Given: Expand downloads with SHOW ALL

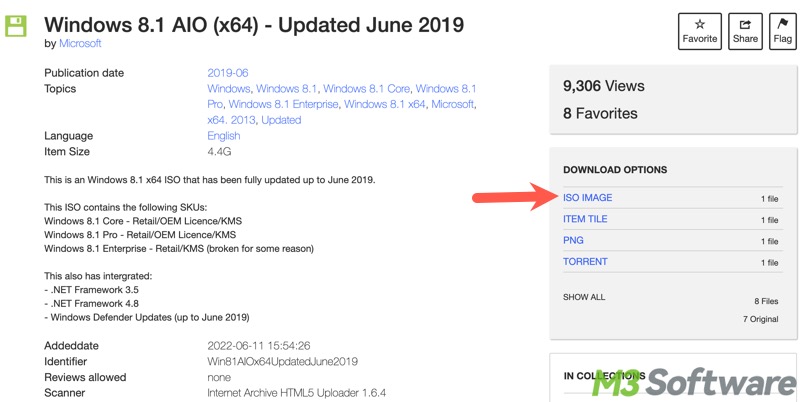Looking at the screenshot, I should pos(584,297).
